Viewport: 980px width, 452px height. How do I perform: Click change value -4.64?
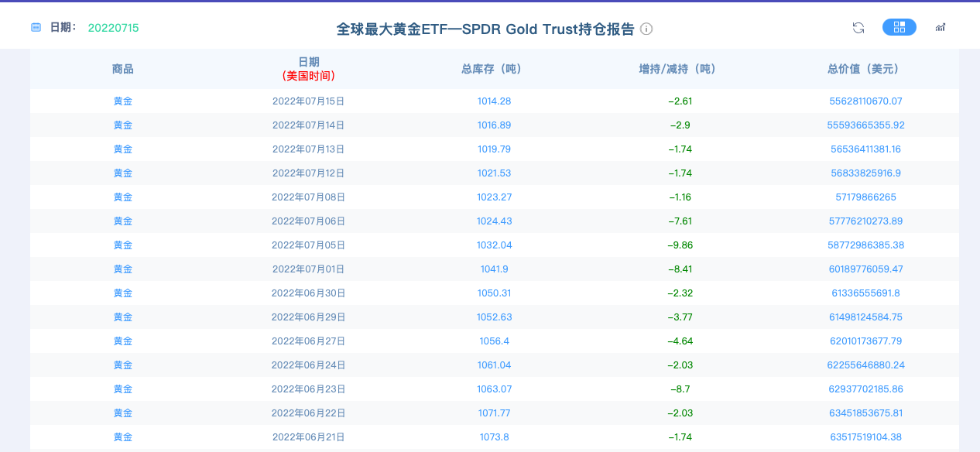pyautogui.click(x=680, y=341)
